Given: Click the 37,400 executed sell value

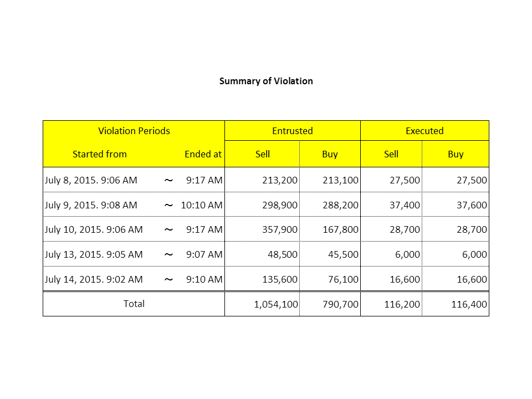Looking at the screenshot, I should [x=405, y=205].
